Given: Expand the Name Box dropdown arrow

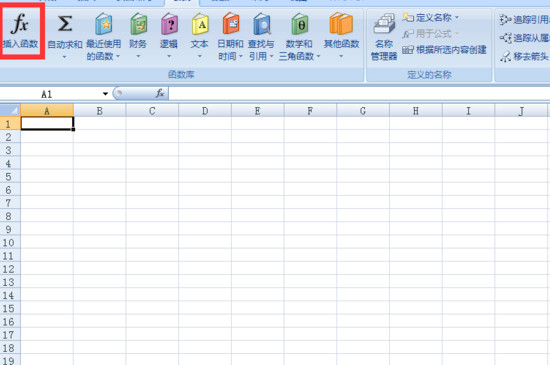Looking at the screenshot, I should coord(105,94).
